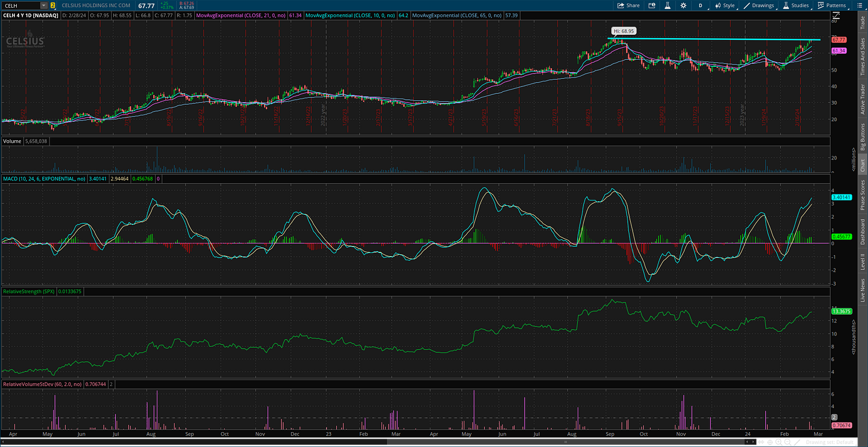Click the CELH symbol input field
The height and width of the screenshot is (447, 868).
tap(21, 5)
